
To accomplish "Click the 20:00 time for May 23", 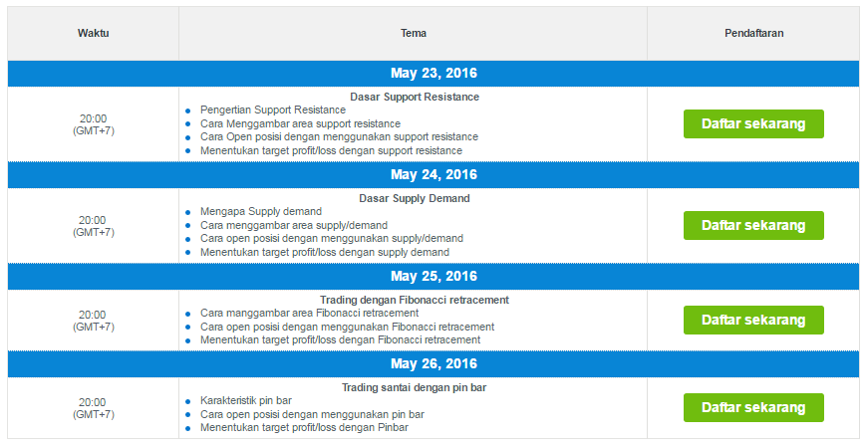I will point(93,118).
